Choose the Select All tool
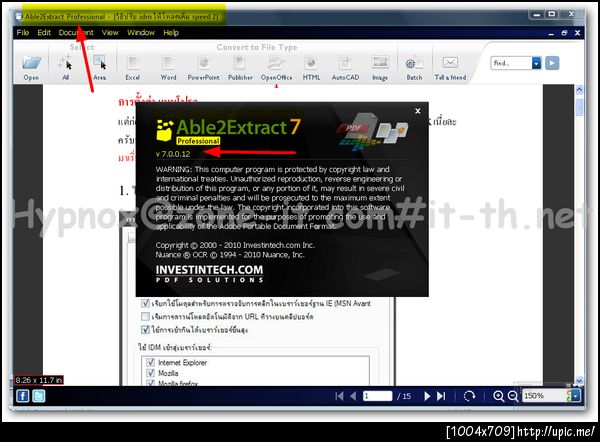The width and height of the screenshot is (600, 442). tap(65, 67)
